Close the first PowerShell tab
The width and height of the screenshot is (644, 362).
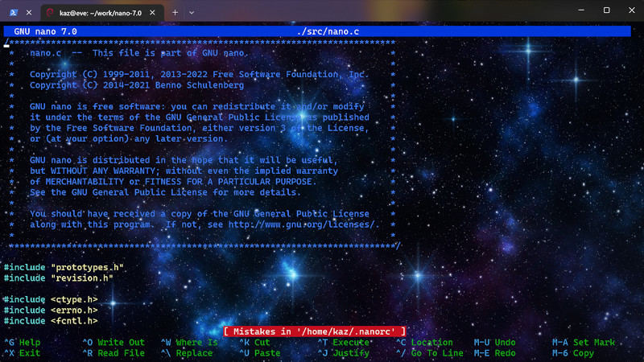coord(29,12)
